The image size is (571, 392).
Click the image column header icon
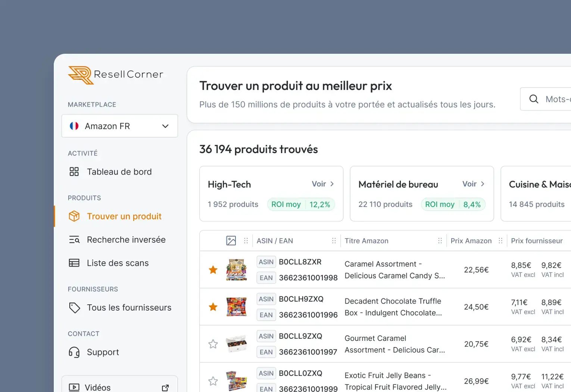tap(231, 241)
